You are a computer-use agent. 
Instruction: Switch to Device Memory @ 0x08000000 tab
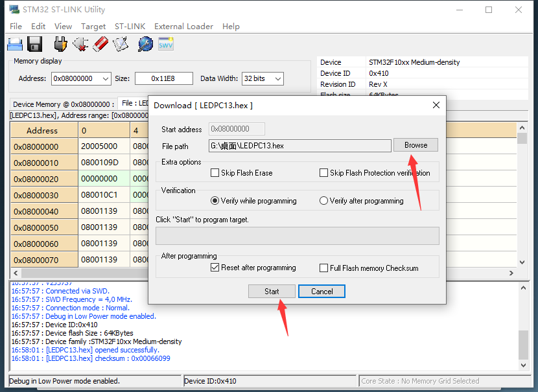tap(64, 104)
